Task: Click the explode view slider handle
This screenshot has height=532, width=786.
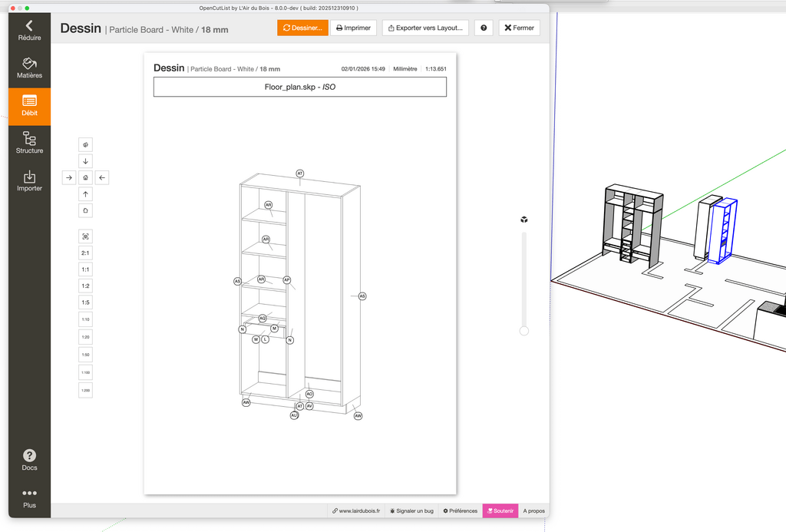Action: (524, 331)
